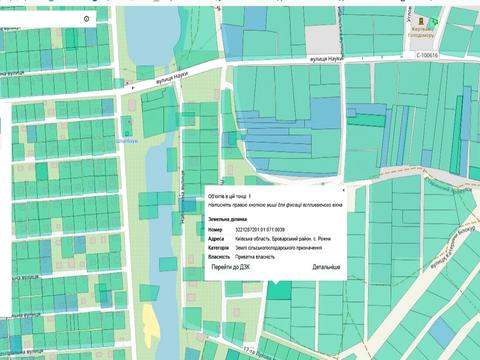Click the green playground icon near the memorial
The height and width of the screenshot is (360, 480).
coord(433,22)
